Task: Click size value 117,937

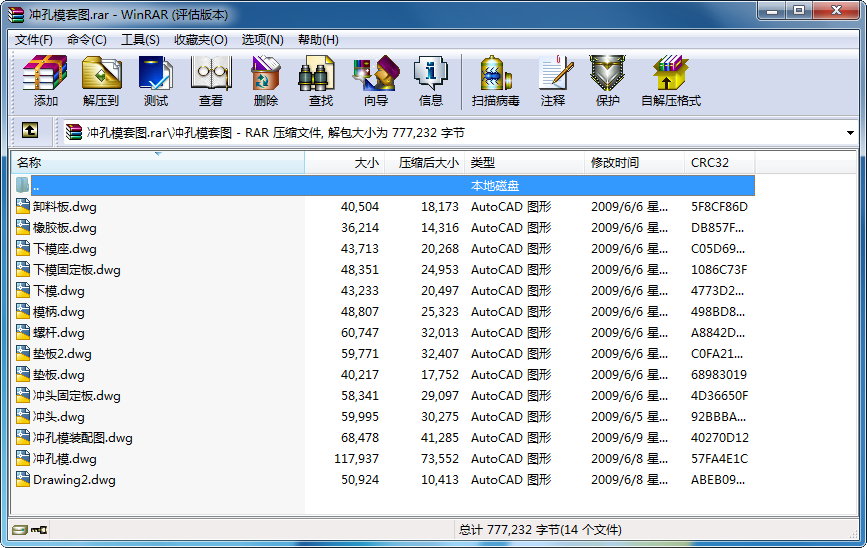Action: click(x=357, y=459)
